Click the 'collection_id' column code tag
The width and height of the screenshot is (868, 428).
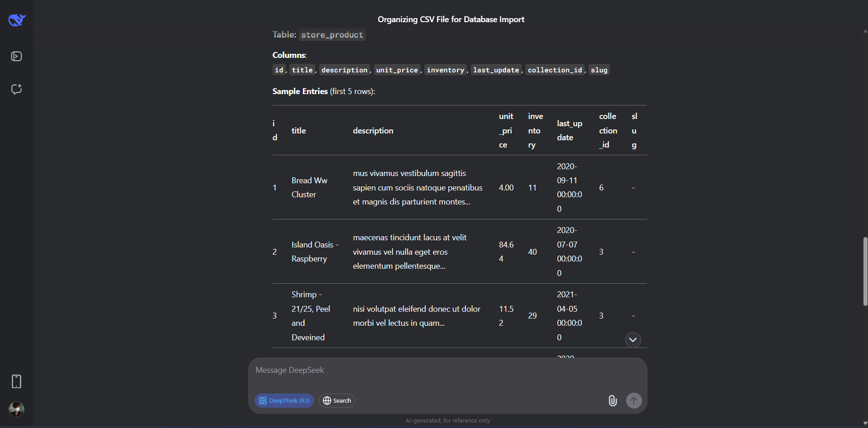(555, 70)
